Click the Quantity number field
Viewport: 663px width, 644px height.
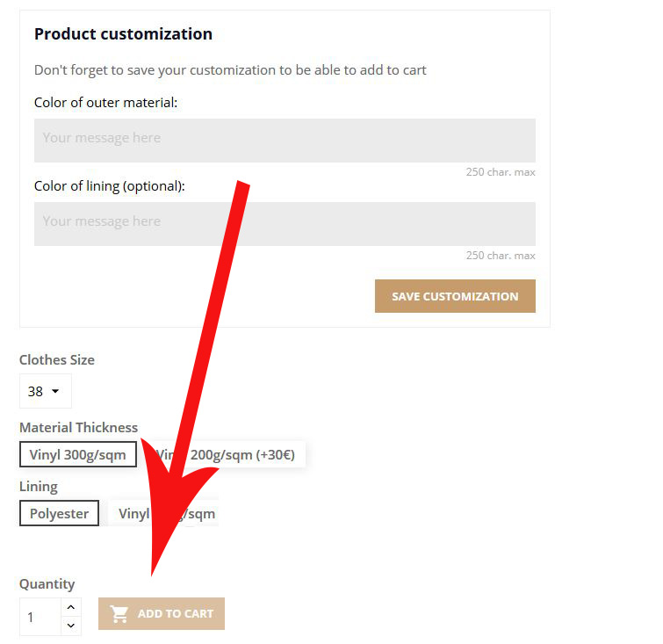(40, 617)
